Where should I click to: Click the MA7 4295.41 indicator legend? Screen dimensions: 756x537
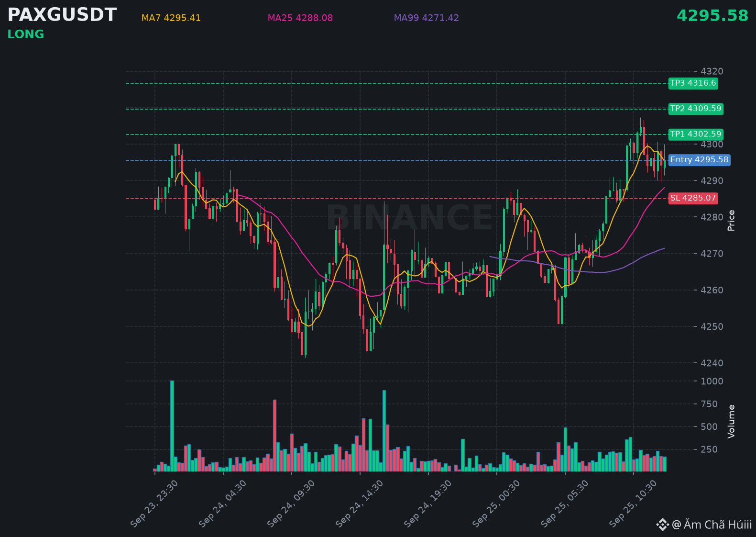[x=171, y=18]
